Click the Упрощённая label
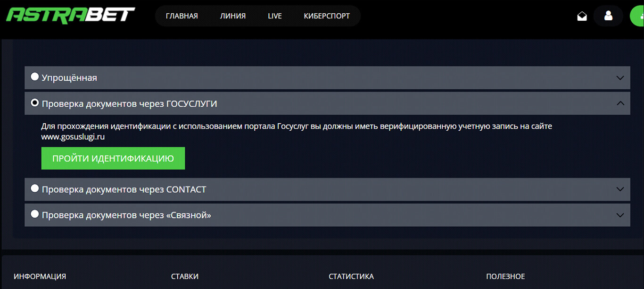Image resolution: width=644 pixels, height=289 pixels. pyautogui.click(x=69, y=78)
